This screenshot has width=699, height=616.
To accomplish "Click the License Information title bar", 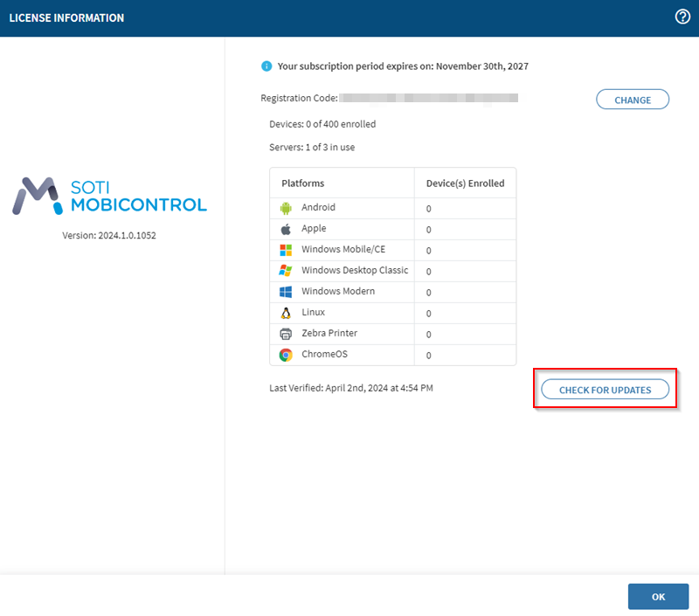I will pyautogui.click(x=66, y=17).
